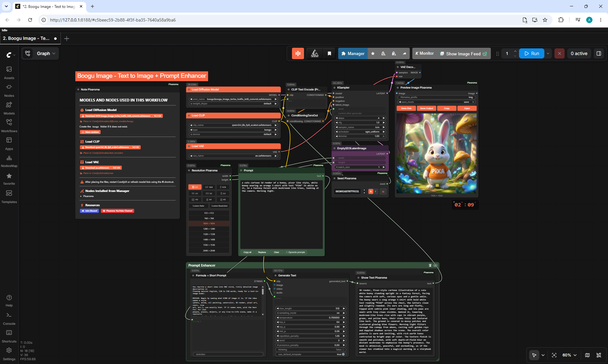This screenshot has width=608, height=364.
Task: Open the NodesMap sidebar panel
Action: click(9, 161)
